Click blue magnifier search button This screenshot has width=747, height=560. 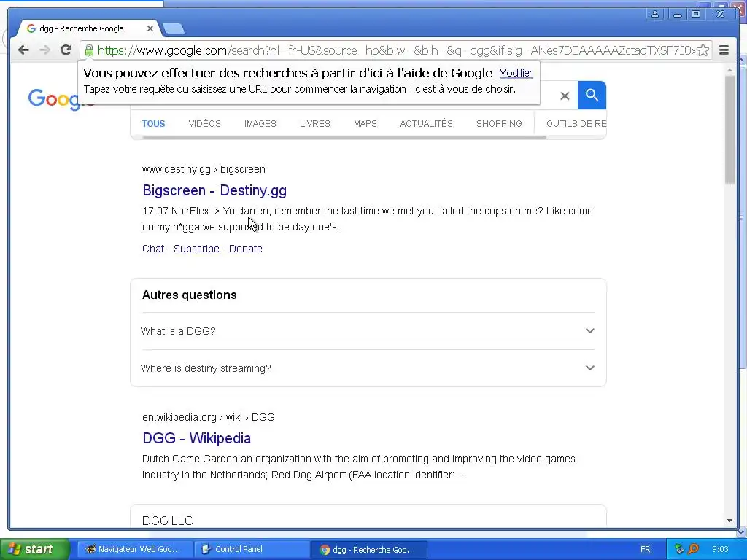pyautogui.click(x=592, y=96)
